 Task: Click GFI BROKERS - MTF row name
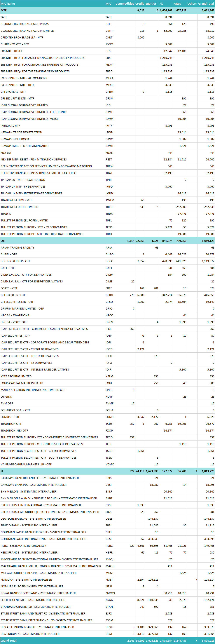pyautogui.click(x=13, y=92)
